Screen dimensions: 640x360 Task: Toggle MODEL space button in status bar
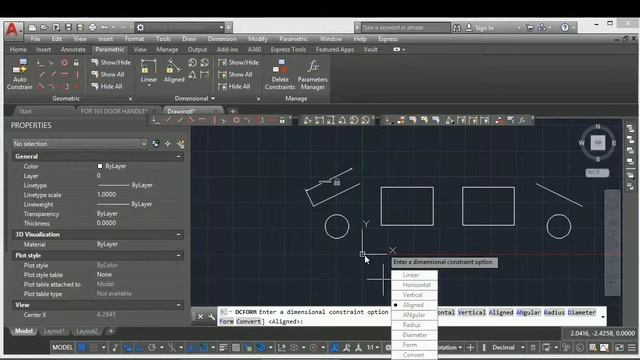click(x=62, y=348)
